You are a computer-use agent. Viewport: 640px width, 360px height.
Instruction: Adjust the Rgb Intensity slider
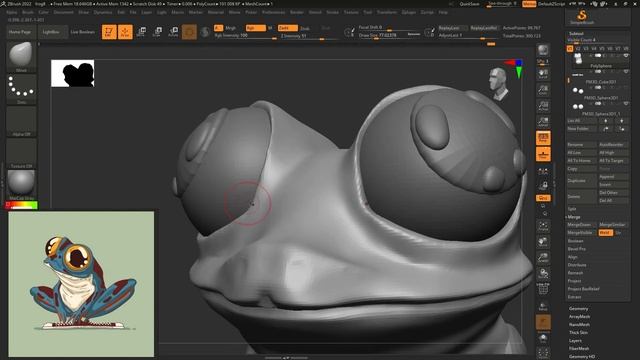245,36
